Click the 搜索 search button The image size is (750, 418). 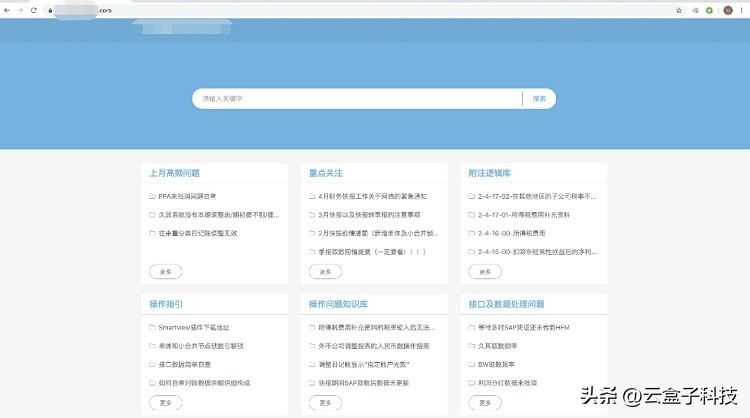(x=539, y=99)
